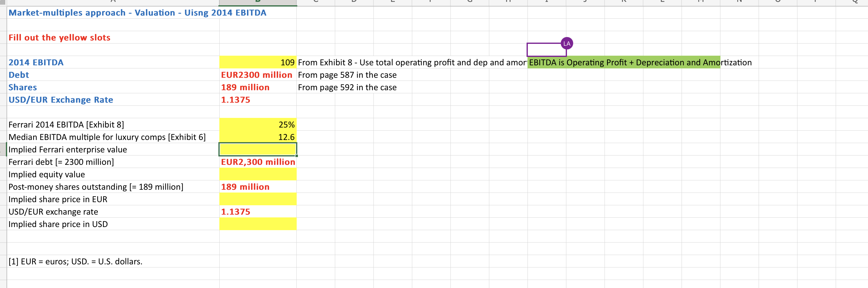868x288 pixels.
Task: Select the Implied equity value yellow cell
Action: tap(258, 174)
